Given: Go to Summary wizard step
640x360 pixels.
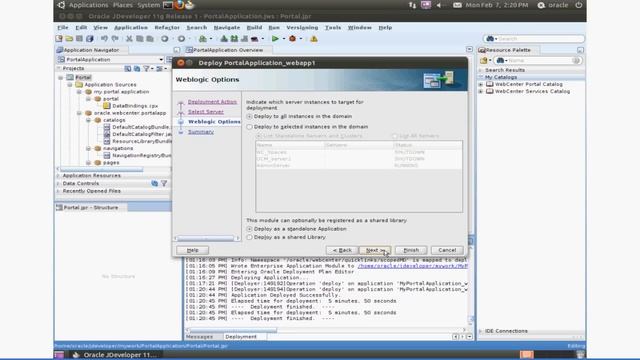Looking at the screenshot, I should click(x=200, y=132).
